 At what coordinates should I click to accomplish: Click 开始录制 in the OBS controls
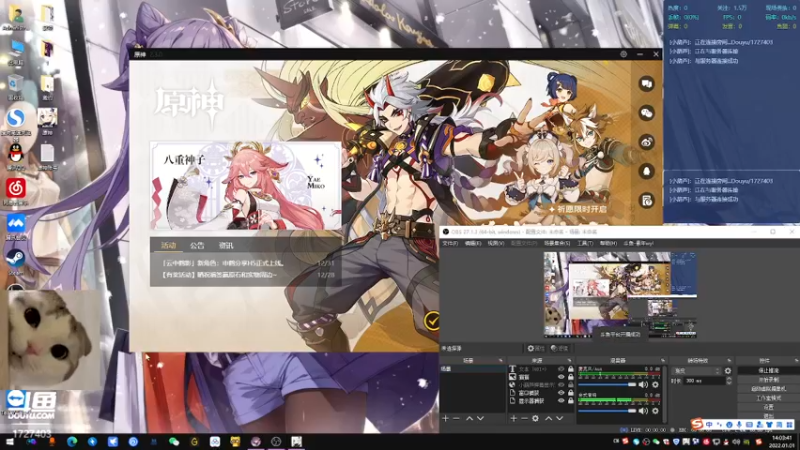(768, 380)
